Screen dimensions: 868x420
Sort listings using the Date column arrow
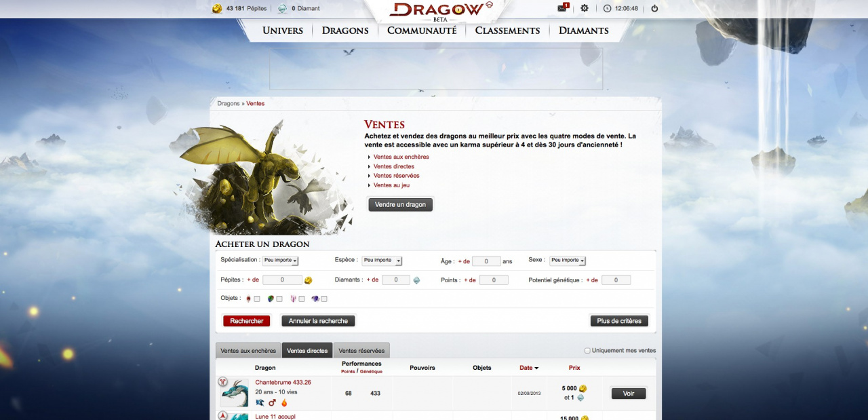tap(536, 368)
